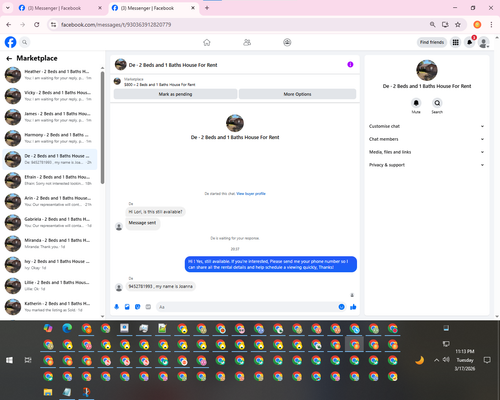500x400 pixels.
Task: Open the tab search dropdown arrow
Action: (x=8, y=8)
